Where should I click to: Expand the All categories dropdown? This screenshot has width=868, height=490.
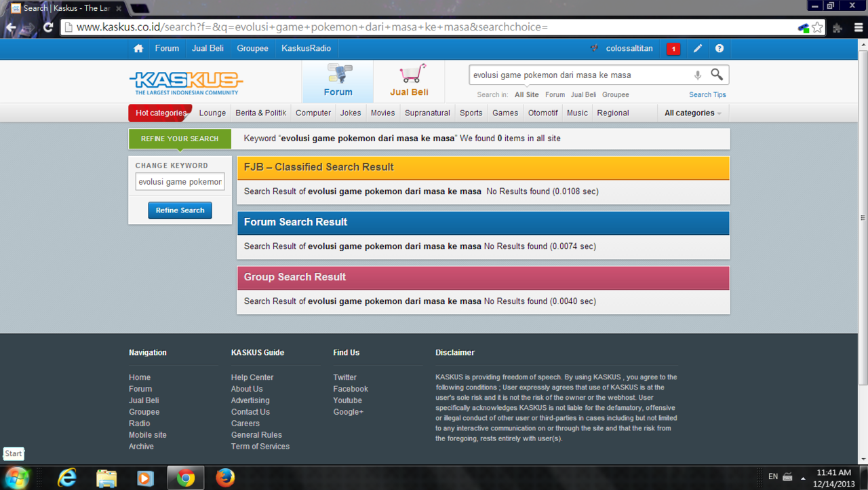pos(693,113)
